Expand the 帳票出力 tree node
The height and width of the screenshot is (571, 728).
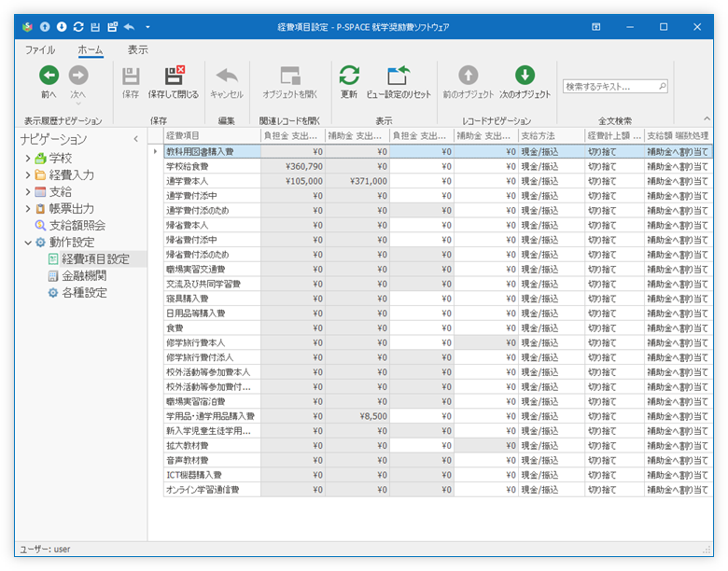coord(28,209)
